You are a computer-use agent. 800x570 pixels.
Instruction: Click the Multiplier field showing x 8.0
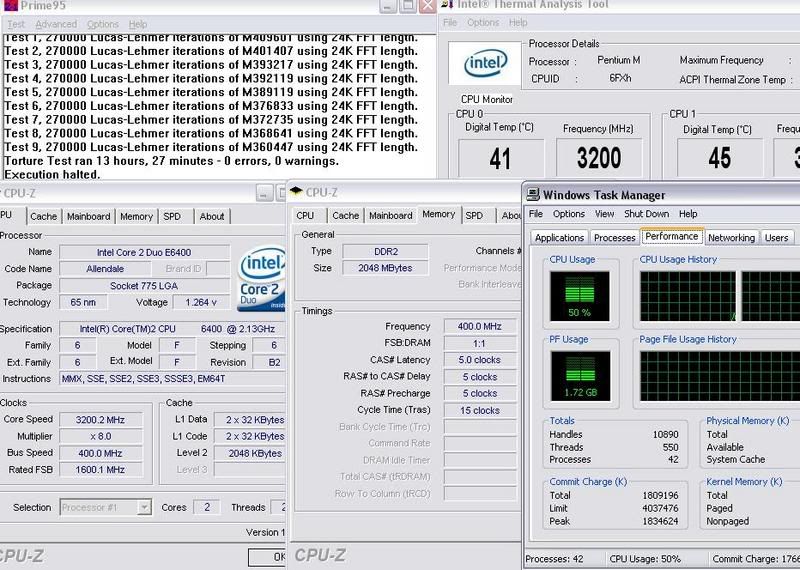click(x=101, y=436)
